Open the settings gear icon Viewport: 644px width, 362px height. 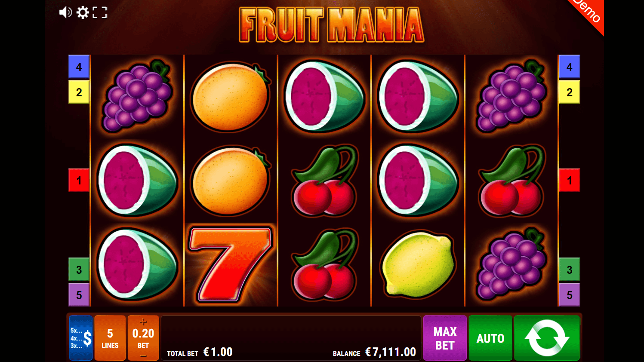click(x=83, y=12)
